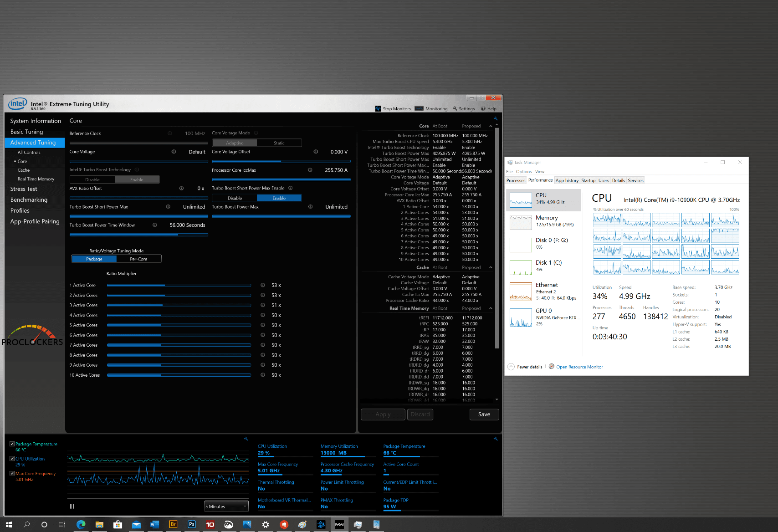Open Options menu in Task Manager

[x=523, y=172]
